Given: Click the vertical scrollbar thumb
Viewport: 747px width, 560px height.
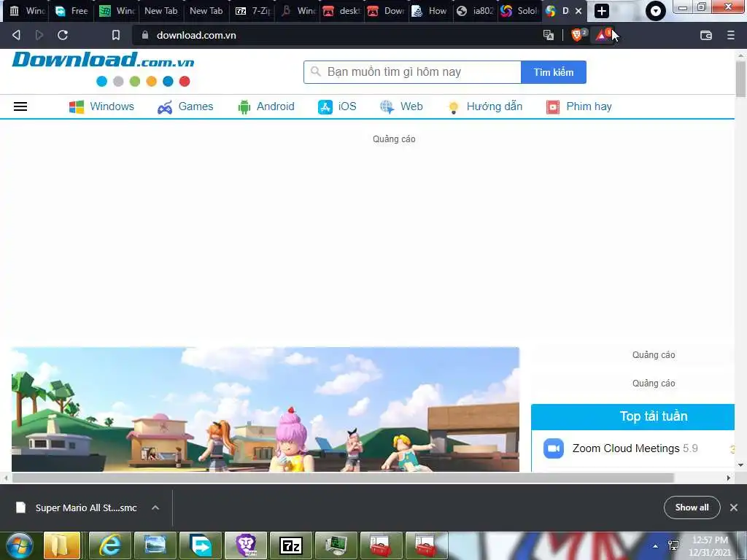Looking at the screenshot, I should pos(741,79).
